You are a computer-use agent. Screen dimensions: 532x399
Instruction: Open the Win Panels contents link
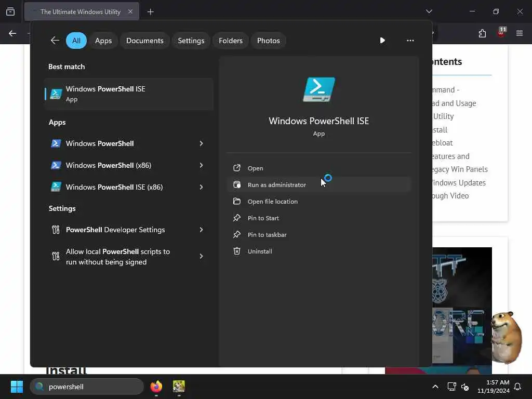[x=460, y=169]
